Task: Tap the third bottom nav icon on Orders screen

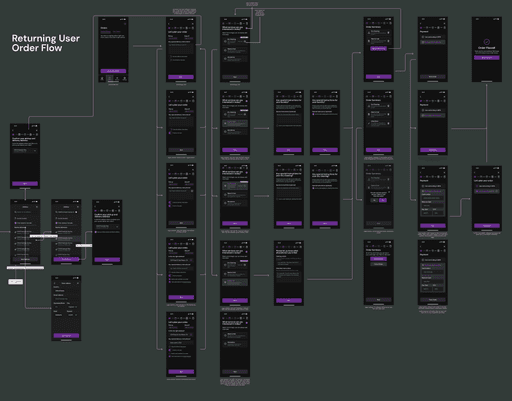Action: pyautogui.click(x=117, y=79)
